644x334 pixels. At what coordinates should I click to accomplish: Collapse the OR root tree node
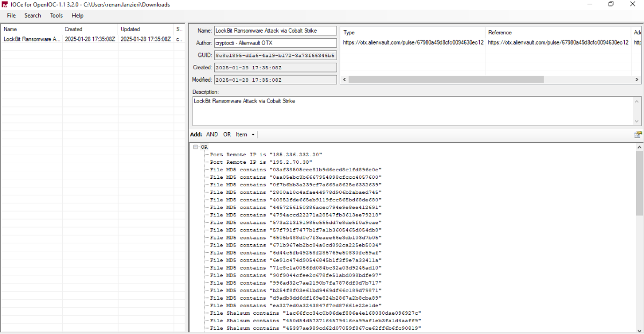click(x=196, y=147)
